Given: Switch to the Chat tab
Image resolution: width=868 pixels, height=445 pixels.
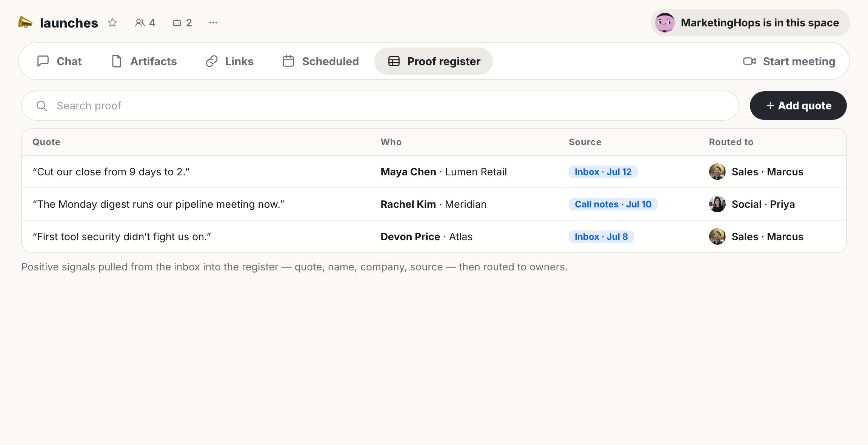Looking at the screenshot, I should tap(59, 61).
